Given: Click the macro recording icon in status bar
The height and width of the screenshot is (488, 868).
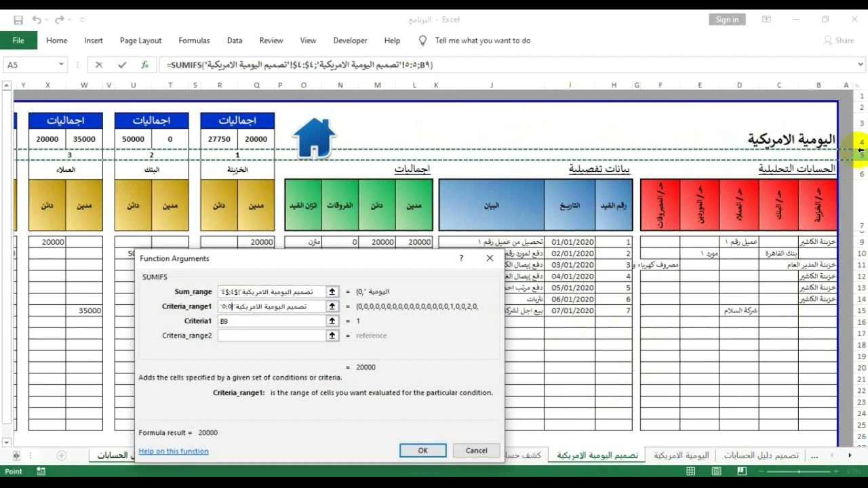Looking at the screenshot, I should (x=41, y=471).
